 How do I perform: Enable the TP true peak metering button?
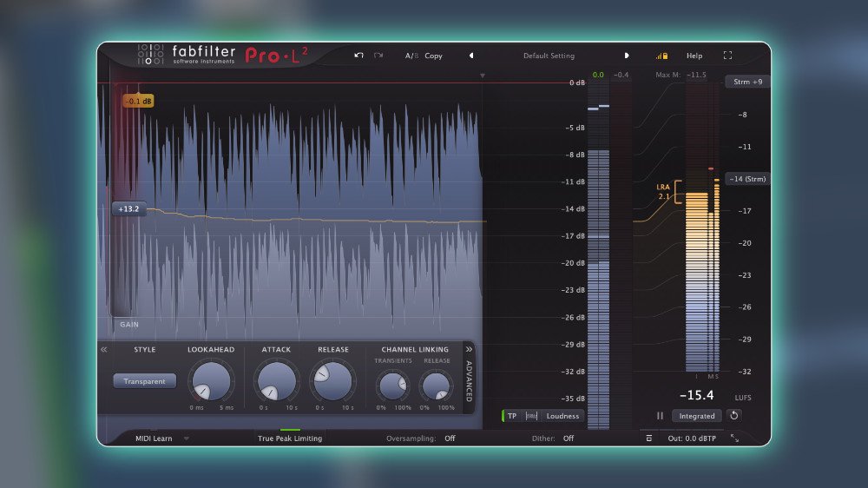point(512,416)
